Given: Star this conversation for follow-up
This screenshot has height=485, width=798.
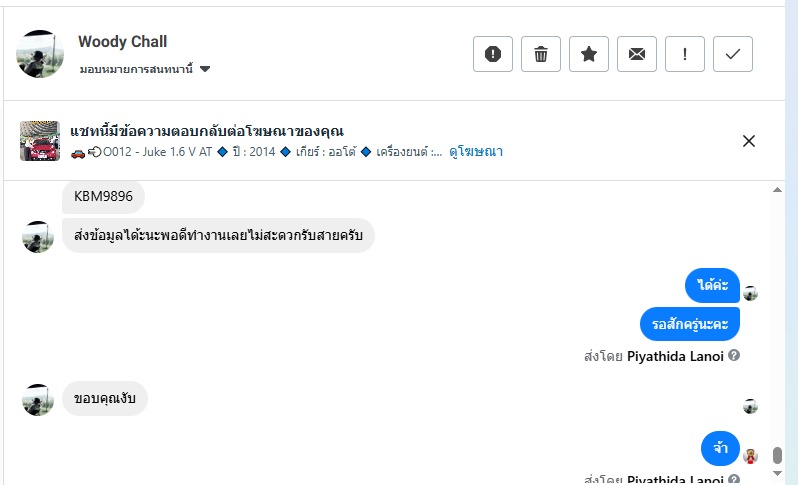Looking at the screenshot, I should [x=589, y=55].
